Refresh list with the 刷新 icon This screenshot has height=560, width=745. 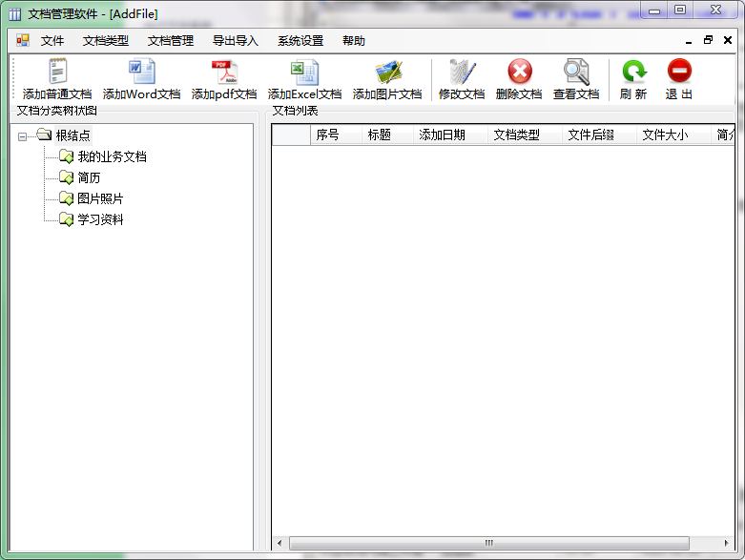(633, 73)
